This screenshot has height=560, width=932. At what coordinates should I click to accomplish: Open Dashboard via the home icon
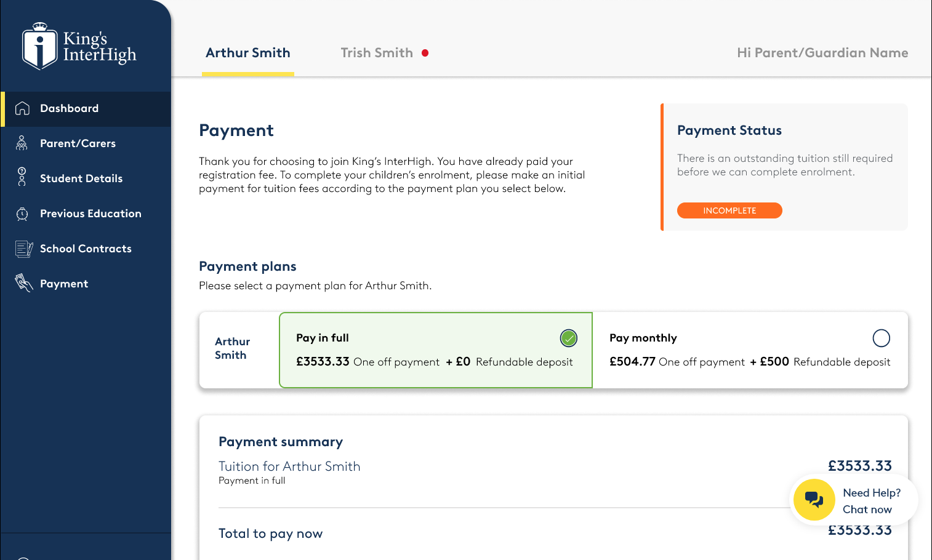click(x=22, y=108)
